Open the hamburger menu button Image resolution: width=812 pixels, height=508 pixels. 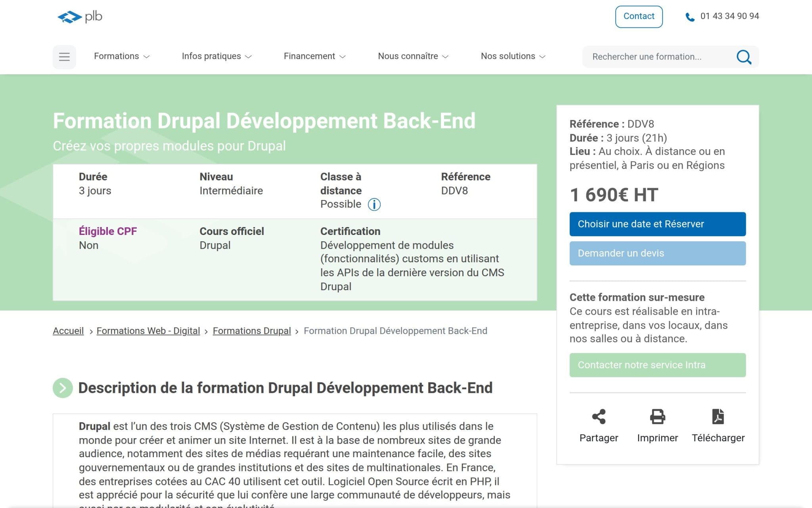tap(64, 57)
